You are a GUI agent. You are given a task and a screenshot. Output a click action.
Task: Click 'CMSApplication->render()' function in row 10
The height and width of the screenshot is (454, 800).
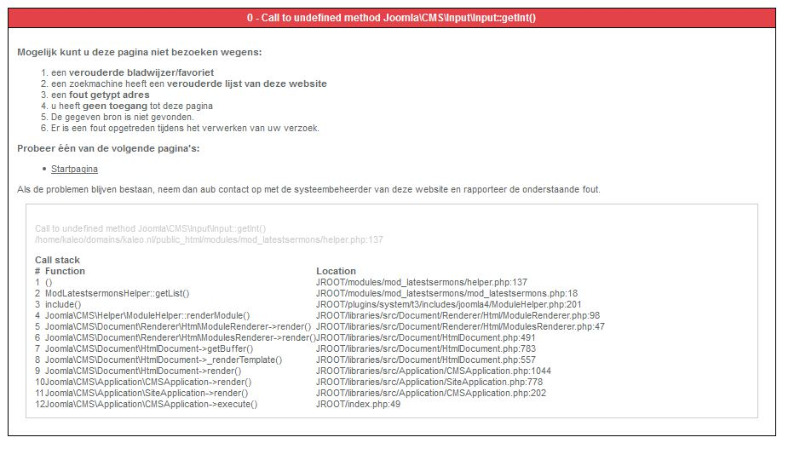[148, 382]
